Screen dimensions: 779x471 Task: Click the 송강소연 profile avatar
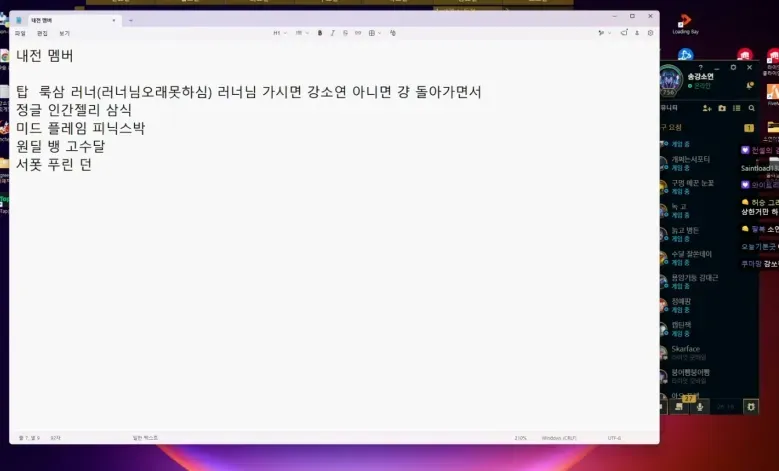pyautogui.click(x=669, y=81)
